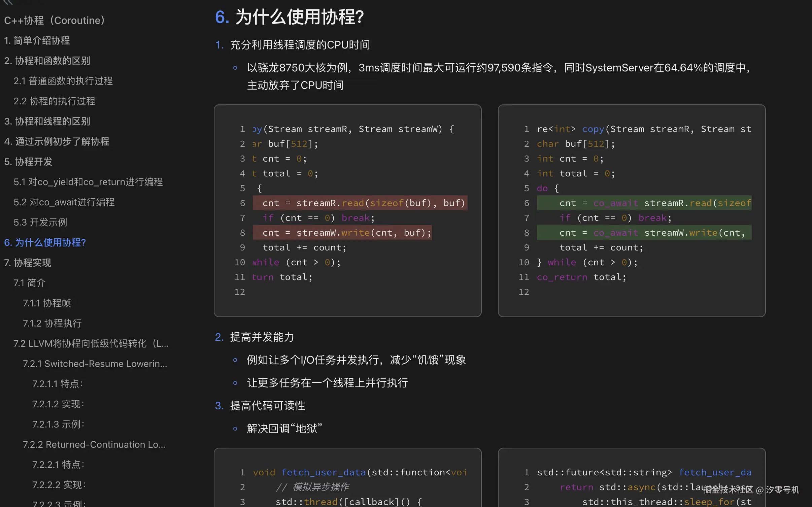Open 5.2 对co_await进行编程

pyautogui.click(x=64, y=202)
